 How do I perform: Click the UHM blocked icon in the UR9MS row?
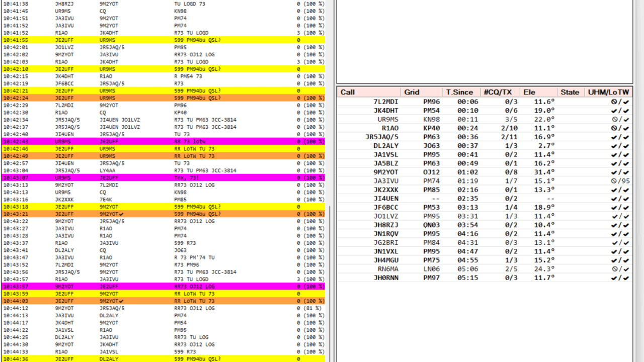pyautogui.click(x=614, y=119)
